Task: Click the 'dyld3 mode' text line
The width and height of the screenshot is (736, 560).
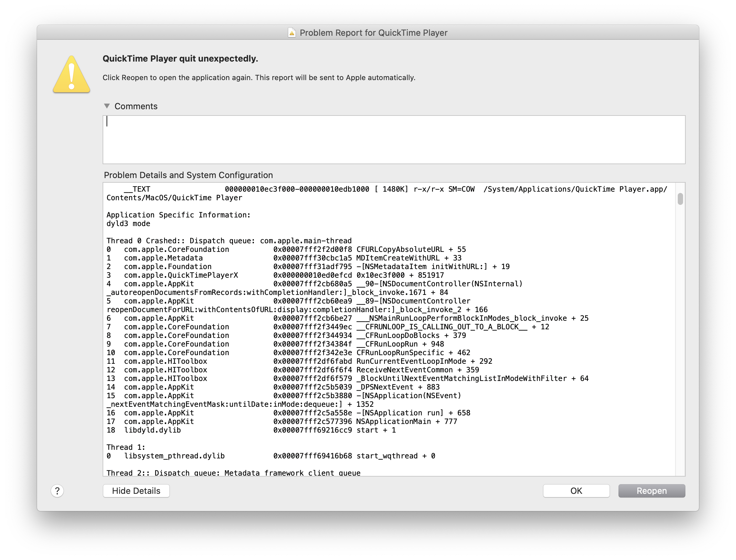Action: coord(128,224)
